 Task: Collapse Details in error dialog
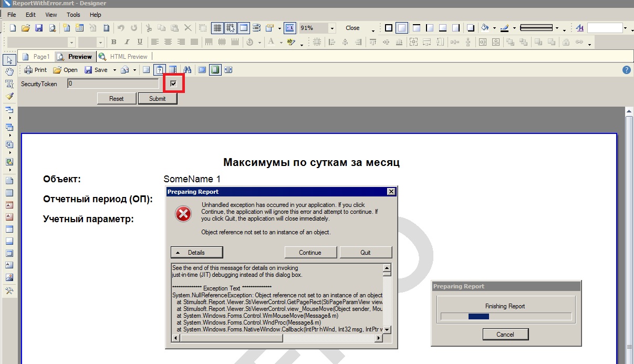pos(197,253)
